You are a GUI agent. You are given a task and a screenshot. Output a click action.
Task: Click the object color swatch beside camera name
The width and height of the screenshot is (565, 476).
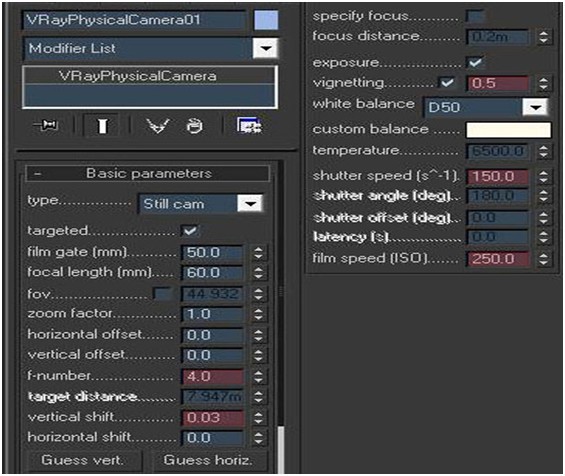[266, 20]
